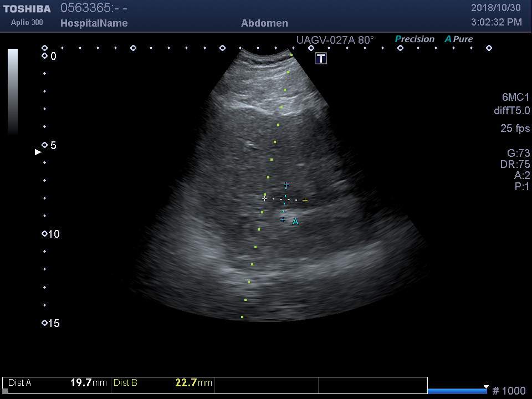Click the blue caliper A endpoint labeled A
This screenshot has height=399, width=532.
click(x=283, y=220)
